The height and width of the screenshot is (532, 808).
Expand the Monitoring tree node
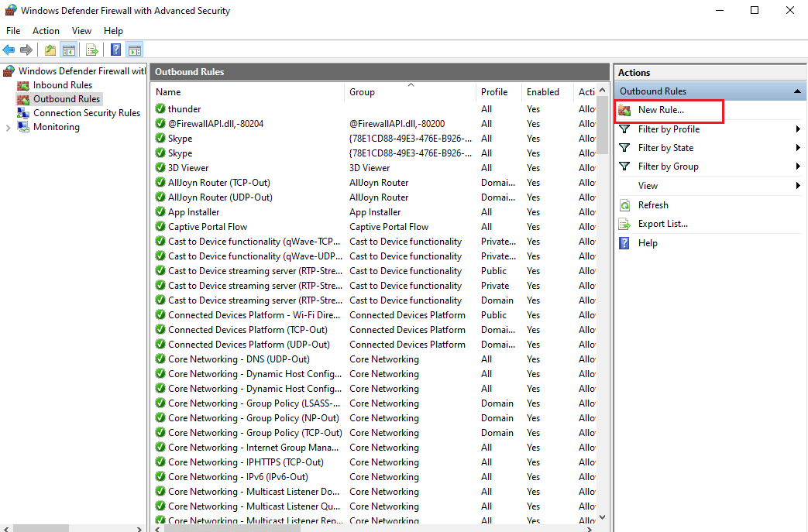tap(8, 128)
